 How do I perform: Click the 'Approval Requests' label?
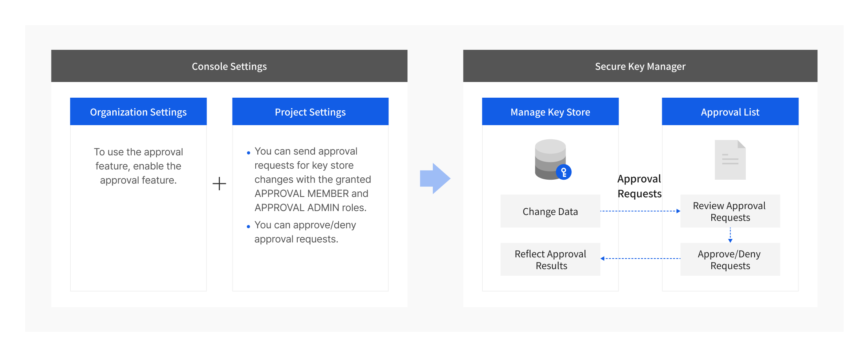coord(639,186)
